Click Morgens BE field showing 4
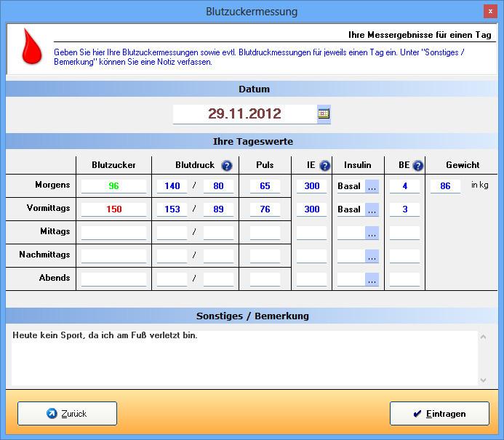The height and width of the screenshot is (440, 504). pos(404,186)
